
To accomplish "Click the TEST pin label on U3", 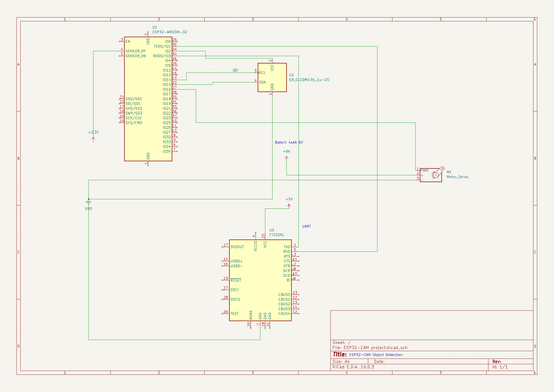I will coord(234,313).
